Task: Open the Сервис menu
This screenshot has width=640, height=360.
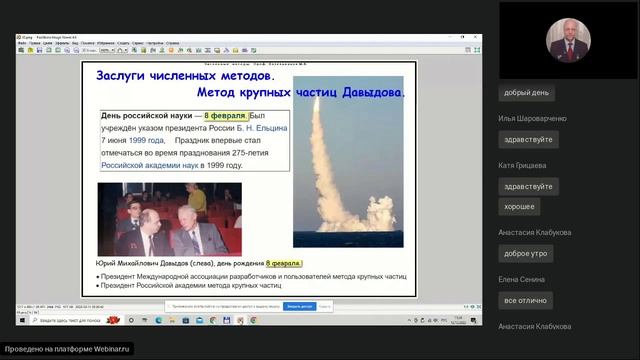Action: point(138,43)
